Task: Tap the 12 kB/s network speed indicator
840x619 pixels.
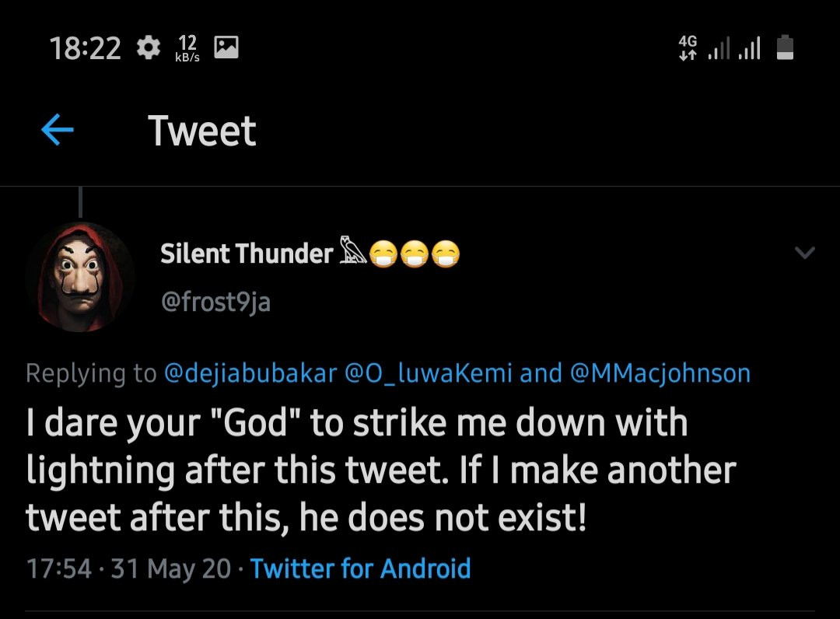Action: pos(187,49)
